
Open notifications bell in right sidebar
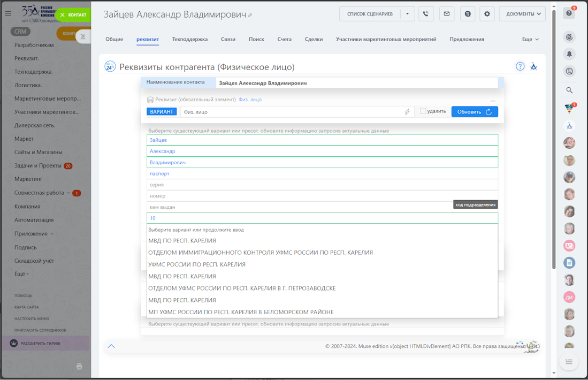pyautogui.click(x=569, y=54)
